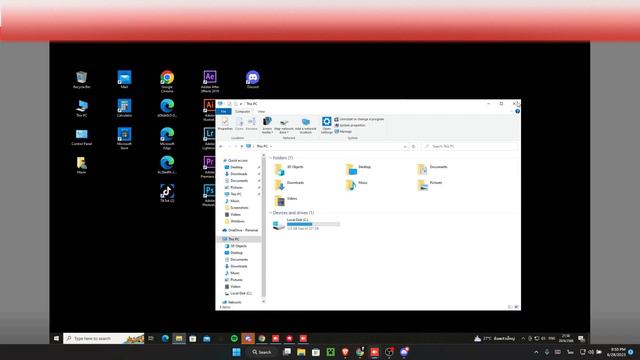Open the Music folder in the main pane
640x360 pixels.
coord(358,184)
